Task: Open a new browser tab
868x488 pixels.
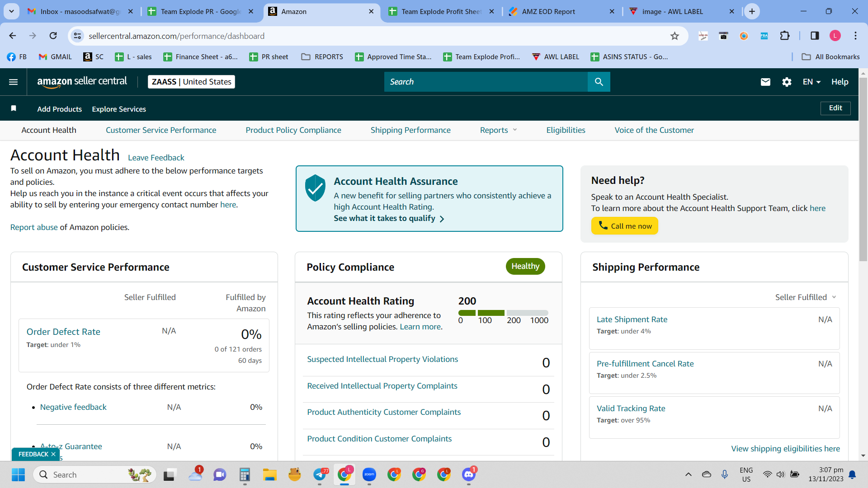Action: (x=752, y=11)
